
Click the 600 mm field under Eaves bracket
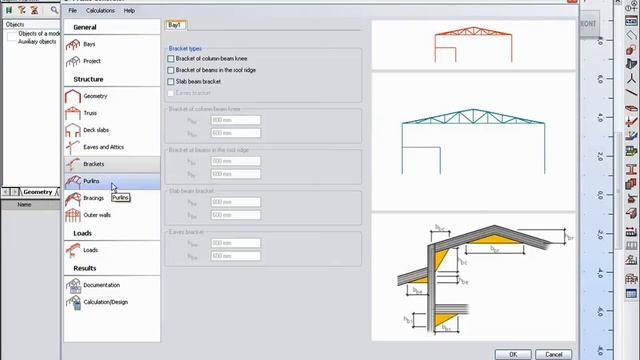[x=236, y=256]
